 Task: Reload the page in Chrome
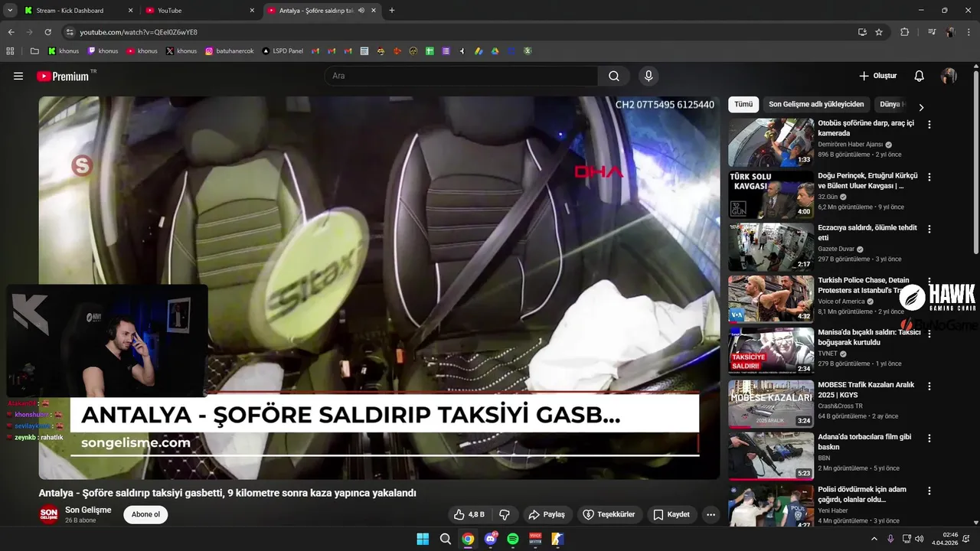tap(47, 32)
